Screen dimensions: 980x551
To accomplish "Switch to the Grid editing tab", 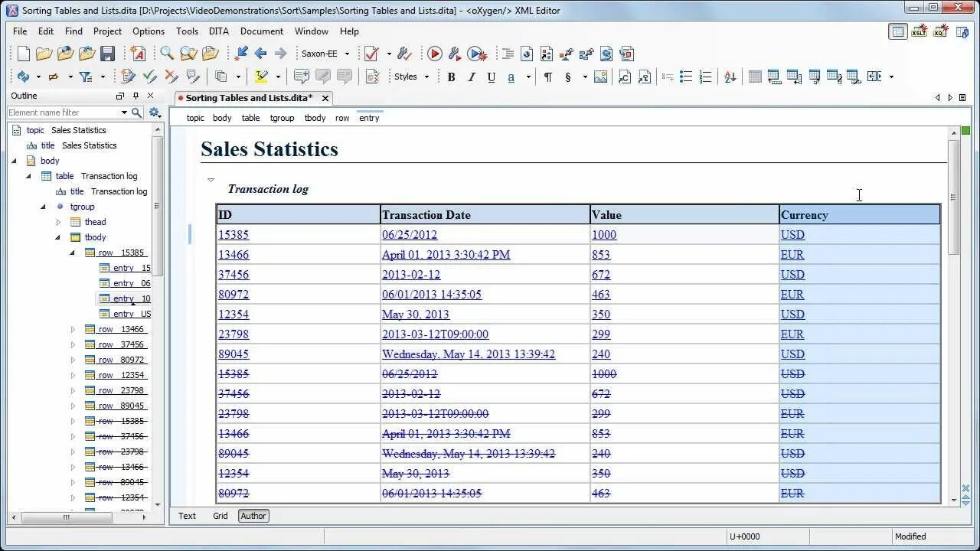I will pyautogui.click(x=220, y=516).
